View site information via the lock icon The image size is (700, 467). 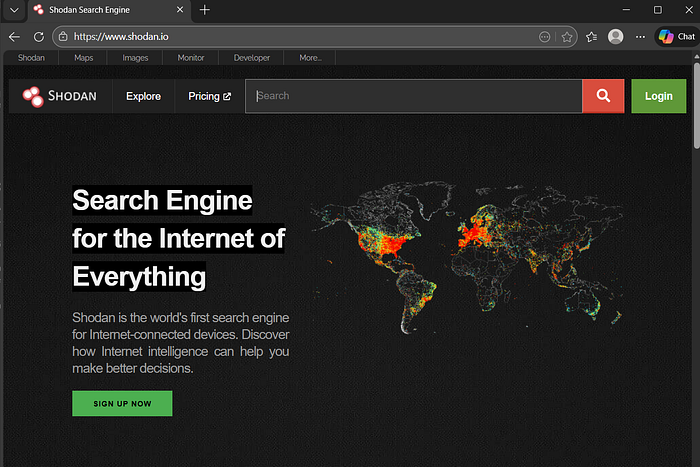coord(63,37)
